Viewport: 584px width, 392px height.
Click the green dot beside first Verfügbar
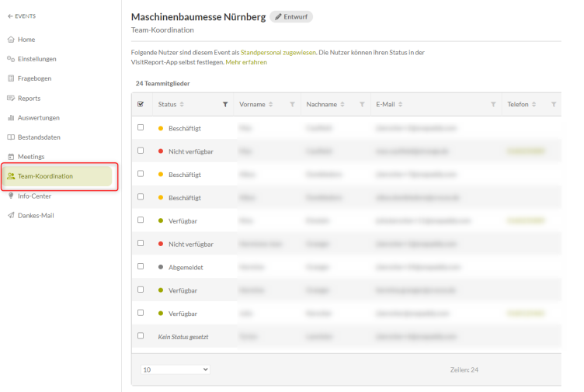coord(161,220)
